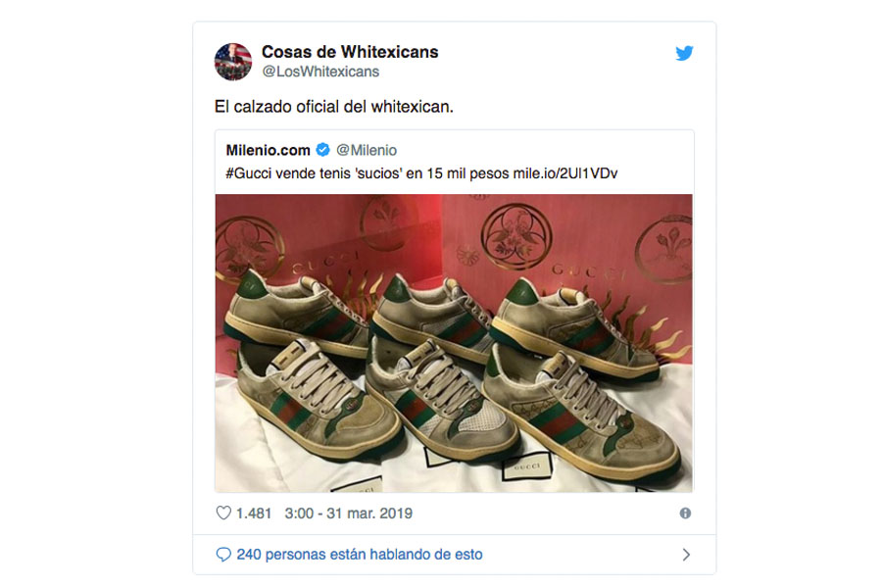Like the tweet using the heart icon
This screenshot has width=882, height=588.
coord(223,513)
